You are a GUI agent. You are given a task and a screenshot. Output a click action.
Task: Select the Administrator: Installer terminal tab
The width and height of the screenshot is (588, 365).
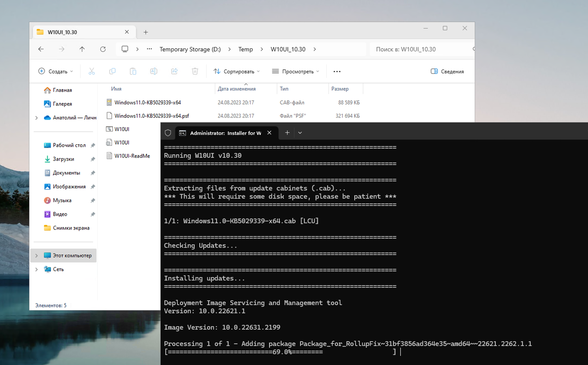[227, 133]
